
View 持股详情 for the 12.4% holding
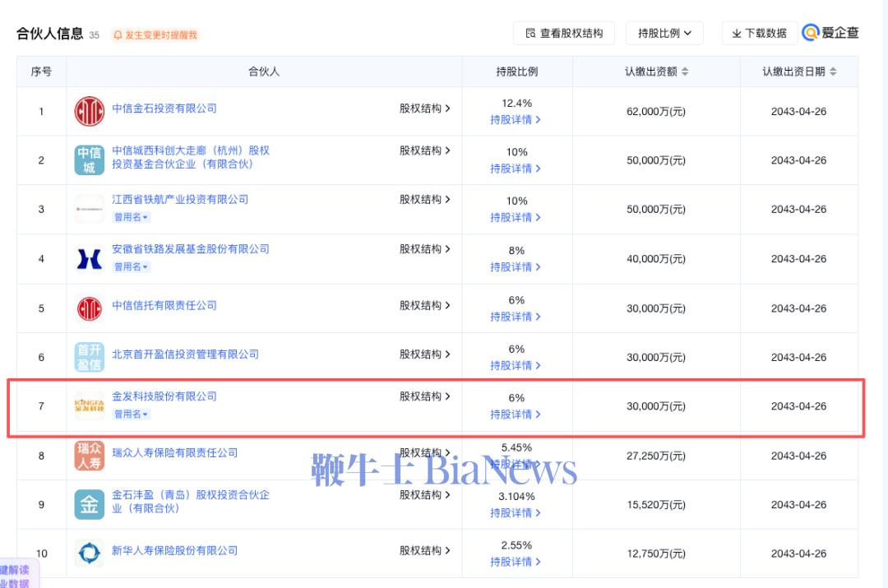(516, 119)
